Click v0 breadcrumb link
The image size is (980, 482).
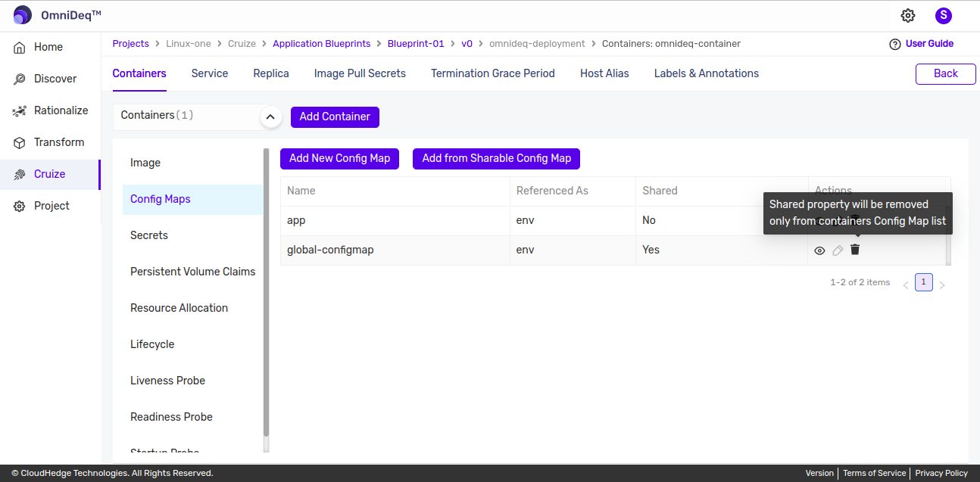(467, 44)
